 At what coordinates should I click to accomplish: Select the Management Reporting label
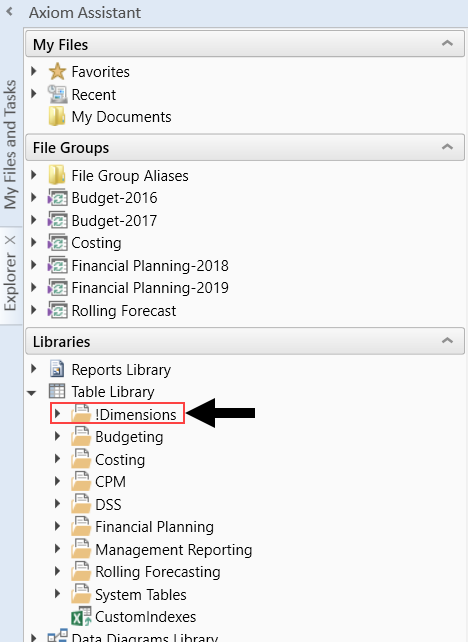[x=174, y=549]
